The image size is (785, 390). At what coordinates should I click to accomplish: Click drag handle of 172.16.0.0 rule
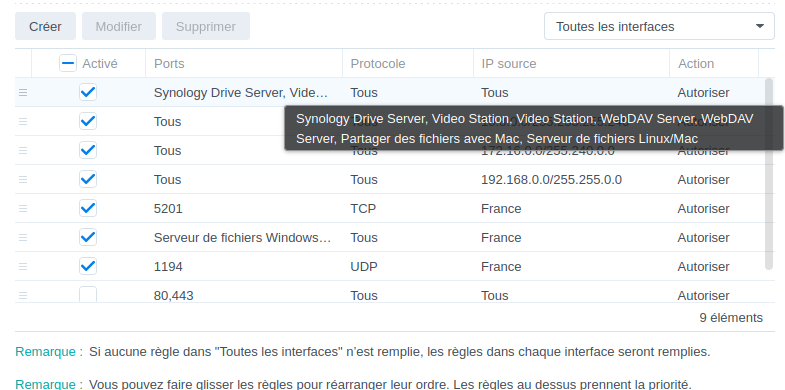coord(23,151)
